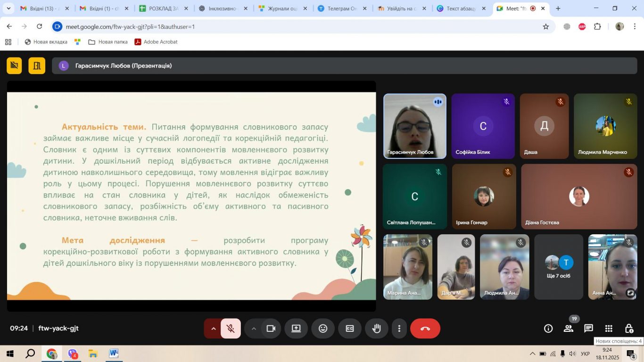Show the participants list

pyautogui.click(x=569, y=329)
